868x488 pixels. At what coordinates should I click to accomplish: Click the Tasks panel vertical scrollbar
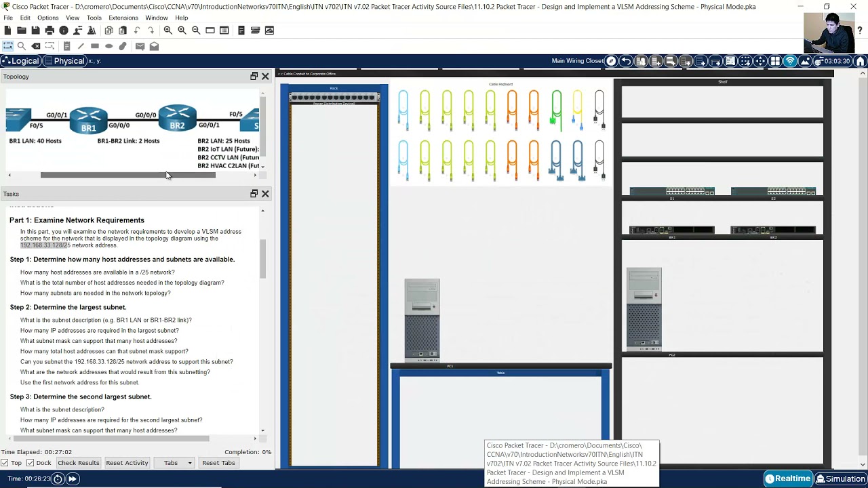[262, 259]
